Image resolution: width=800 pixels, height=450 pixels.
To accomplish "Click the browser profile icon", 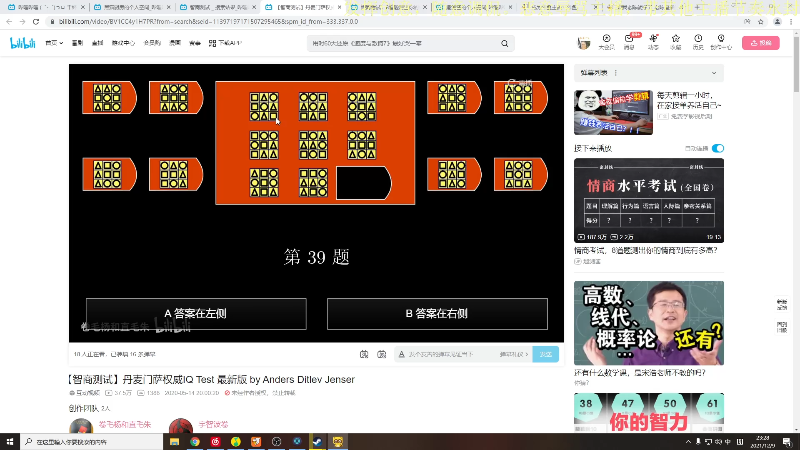I will point(777,22).
